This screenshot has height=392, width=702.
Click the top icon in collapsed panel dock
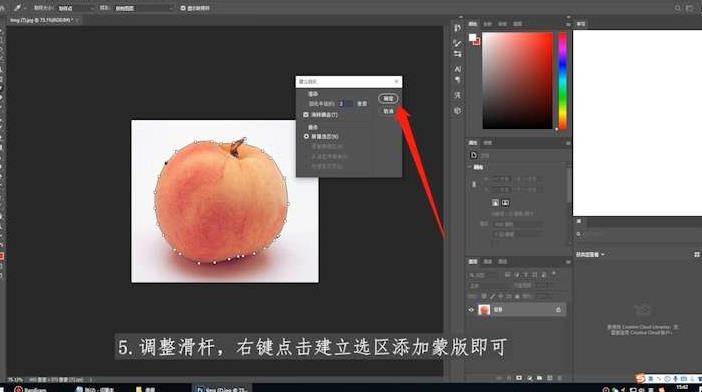click(x=458, y=28)
